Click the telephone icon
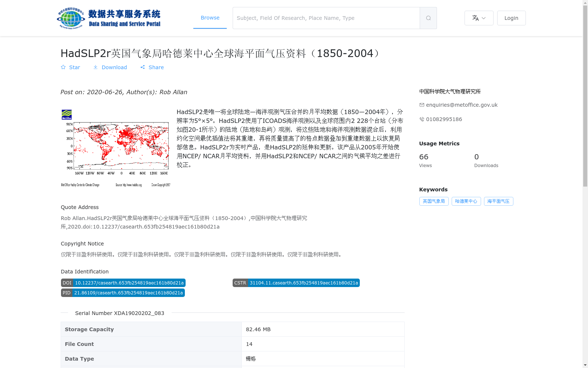The image size is (588, 368). tap(422, 119)
